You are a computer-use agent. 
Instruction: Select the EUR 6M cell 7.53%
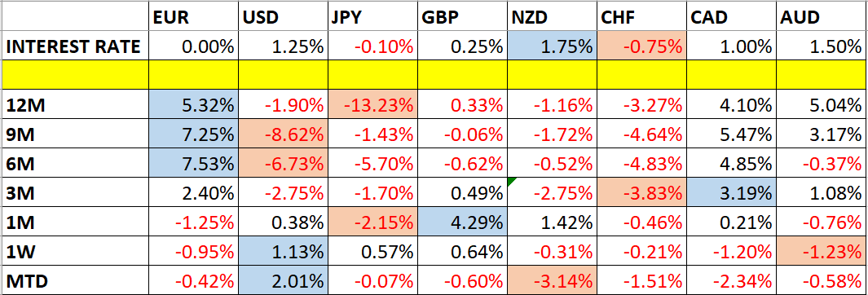[193, 163]
